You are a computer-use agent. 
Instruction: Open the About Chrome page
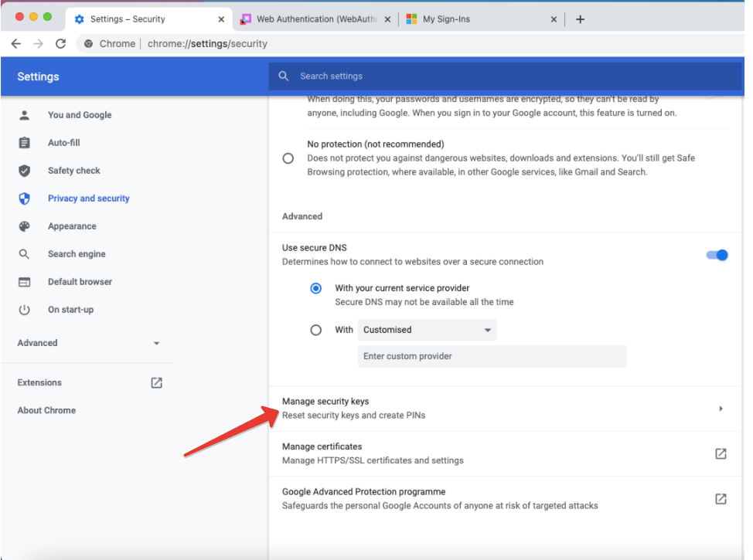(x=46, y=410)
